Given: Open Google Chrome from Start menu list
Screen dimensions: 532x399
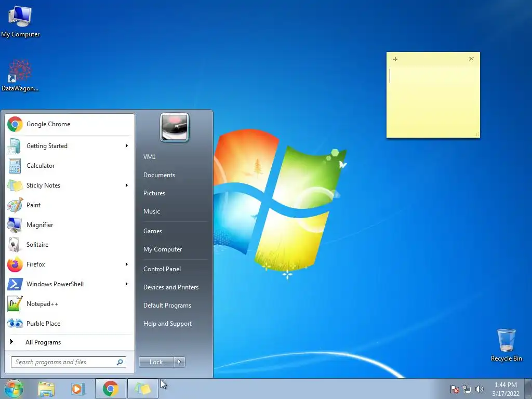Looking at the screenshot, I should 70,124.
